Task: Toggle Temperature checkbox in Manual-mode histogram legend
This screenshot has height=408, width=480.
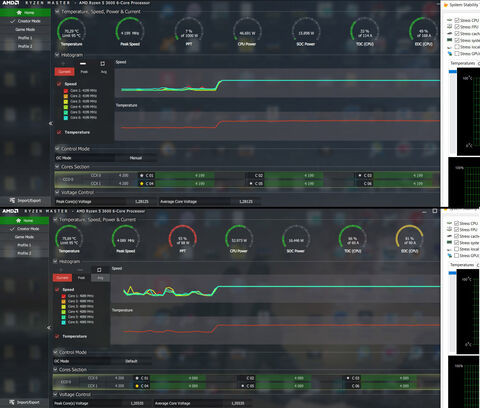Action: 59,132
